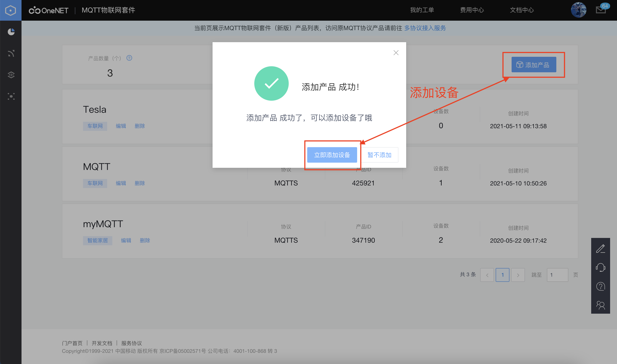
Task: Open the help question-mark icon on right edge
Action: pyautogui.click(x=601, y=286)
